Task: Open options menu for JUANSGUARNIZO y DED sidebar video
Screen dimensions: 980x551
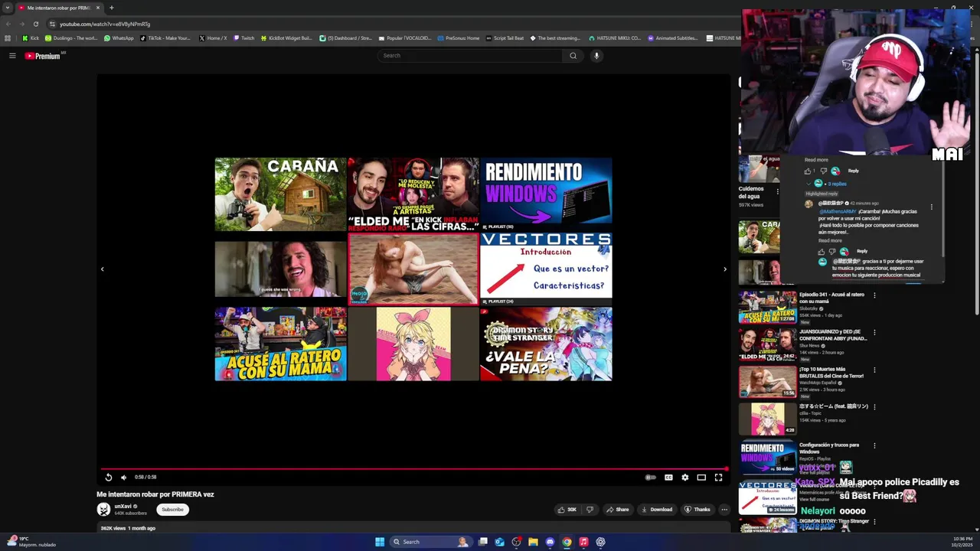Action: 874,333
